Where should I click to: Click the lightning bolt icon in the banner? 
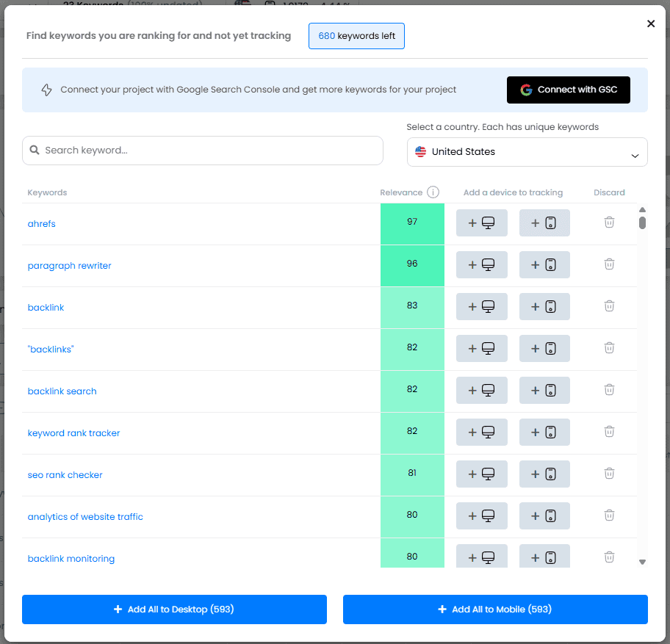tap(46, 89)
